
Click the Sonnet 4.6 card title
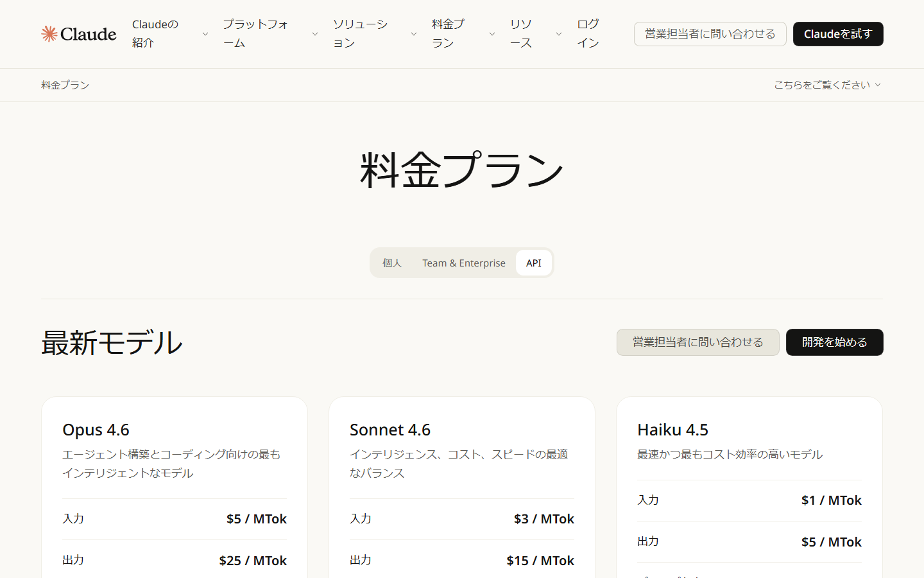[x=390, y=430]
